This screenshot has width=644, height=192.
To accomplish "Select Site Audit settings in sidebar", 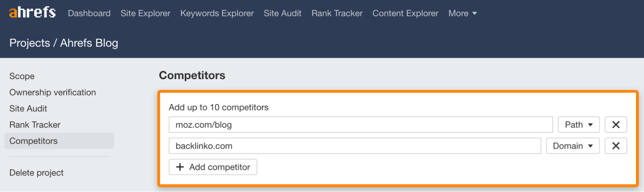I will (x=28, y=109).
